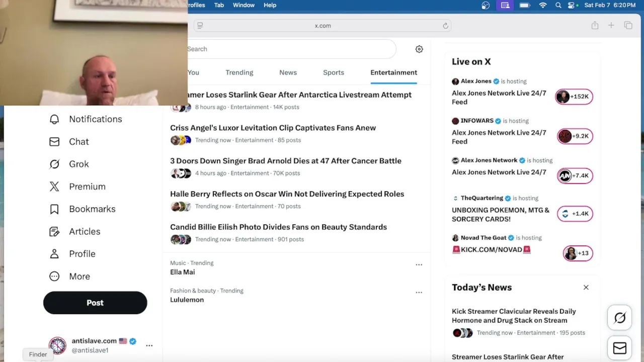The height and width of the screenshot is (362, 644).
Task: Open the X Premium icon
Action: pyautogui.click(x=54, y=187)
